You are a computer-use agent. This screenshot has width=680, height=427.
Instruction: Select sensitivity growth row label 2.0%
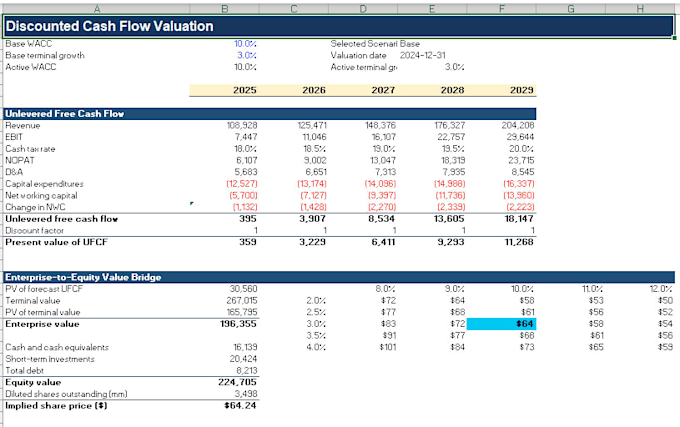pos(316,300)
